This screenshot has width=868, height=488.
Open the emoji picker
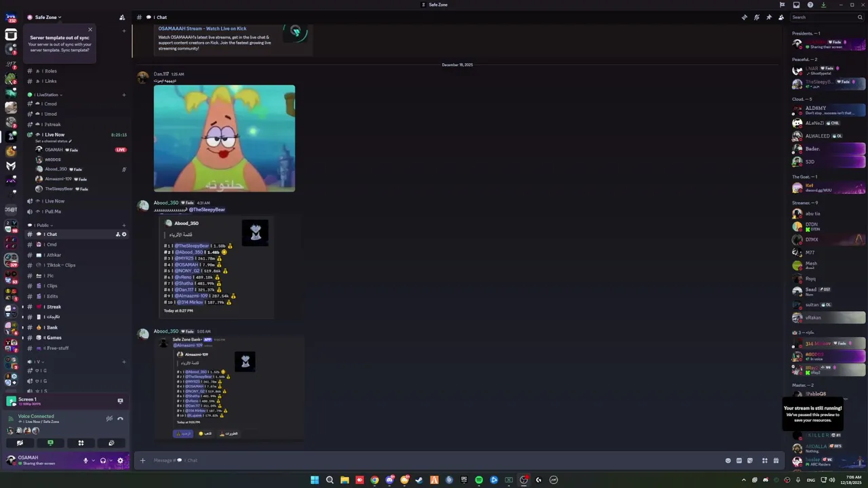point(728,460)
